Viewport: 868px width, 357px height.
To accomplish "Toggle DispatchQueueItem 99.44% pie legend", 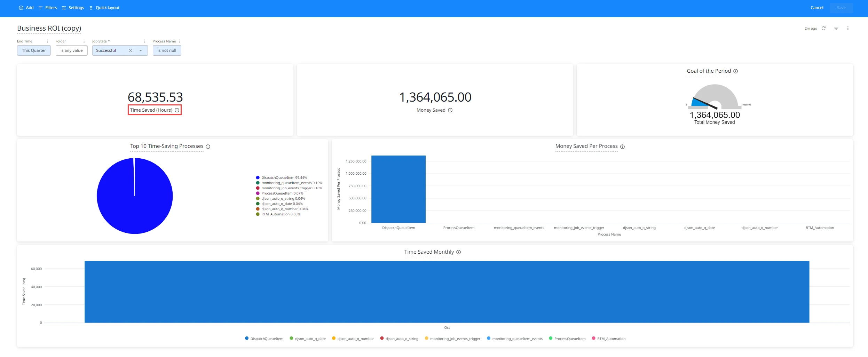I will (281, 178).
